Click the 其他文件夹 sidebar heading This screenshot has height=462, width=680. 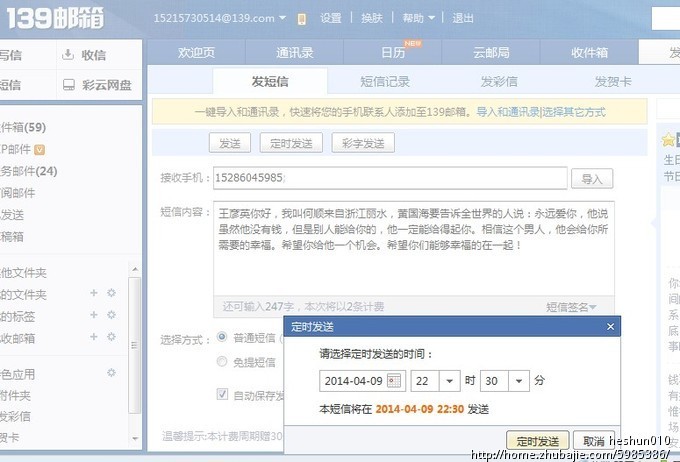coord(23,272)
